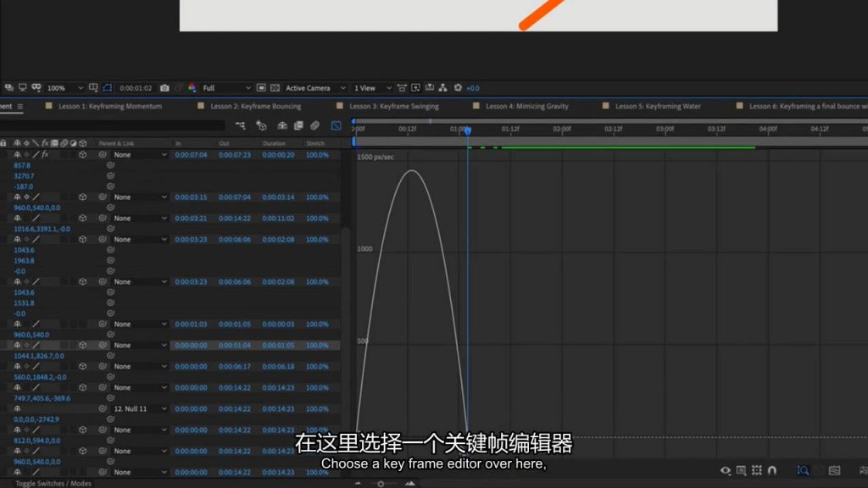
Task: Switch to Lesson 4: Mimicing Gravity tab
Action: (x=527, y=106)
